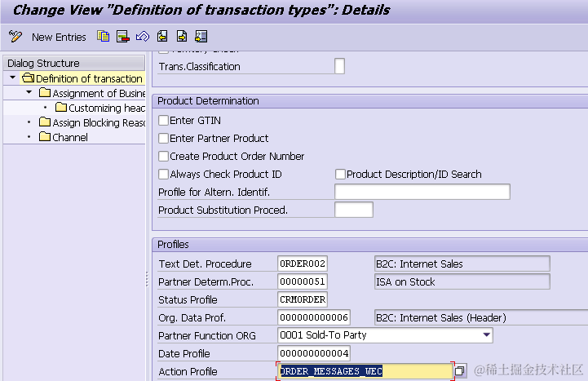
Task: Click Date Profile field 000000000004
Action: pos(314,353)
